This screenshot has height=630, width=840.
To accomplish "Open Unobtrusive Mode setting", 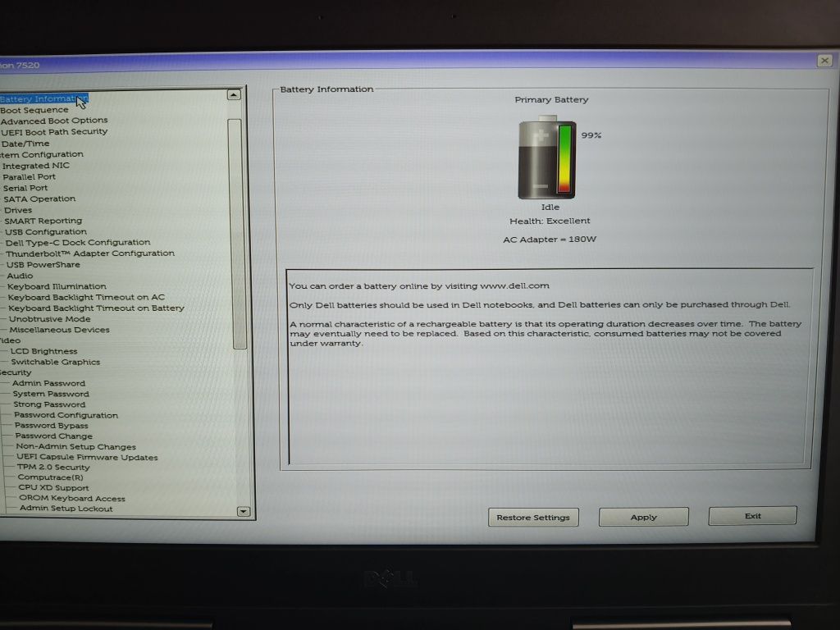I will point(49,319).
